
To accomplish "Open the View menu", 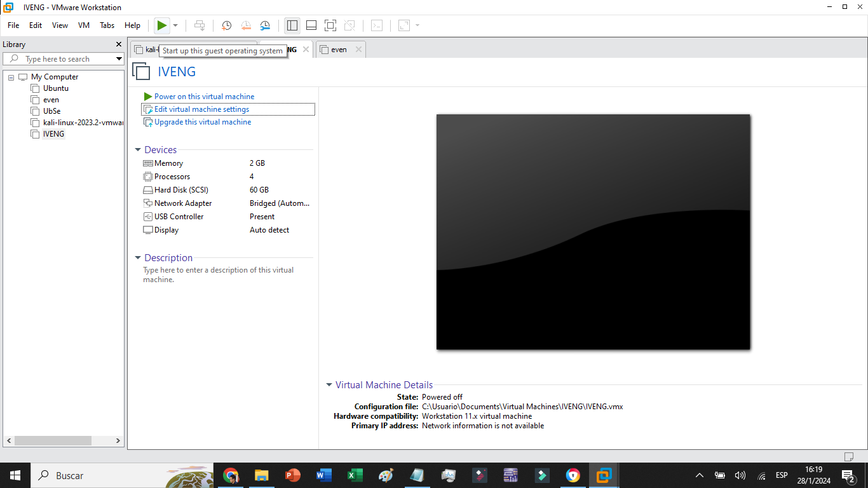I will pos(60,25).
